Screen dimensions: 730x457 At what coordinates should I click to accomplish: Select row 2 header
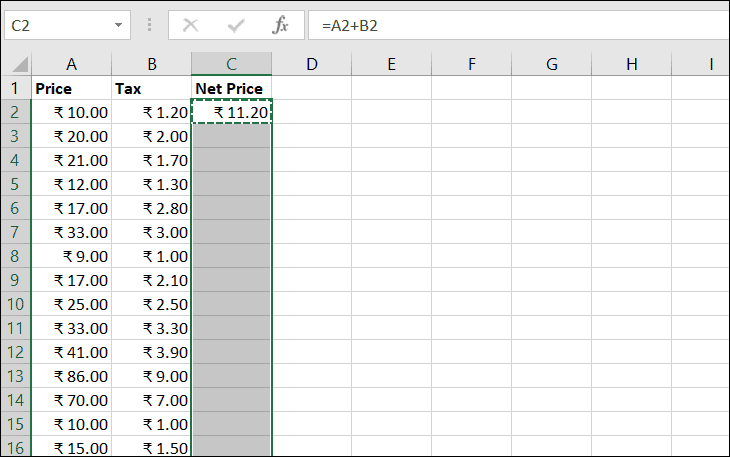pyautogui.click(x=16, y=112)
